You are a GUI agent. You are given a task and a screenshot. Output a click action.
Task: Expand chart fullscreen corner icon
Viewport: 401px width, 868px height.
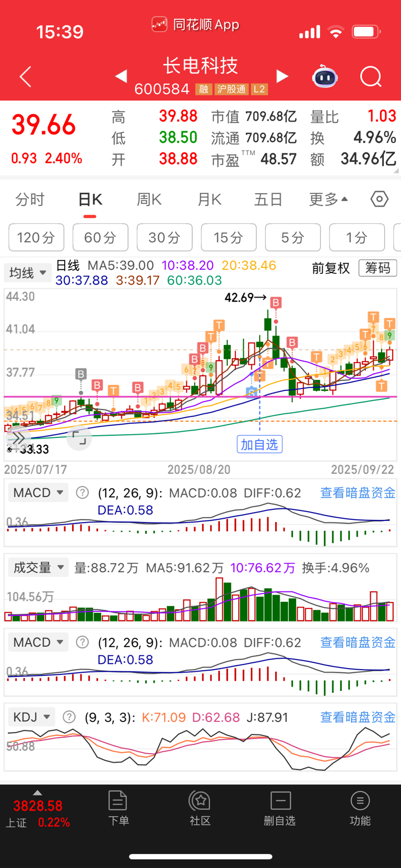pyautogui.click(x=79, y=437)
